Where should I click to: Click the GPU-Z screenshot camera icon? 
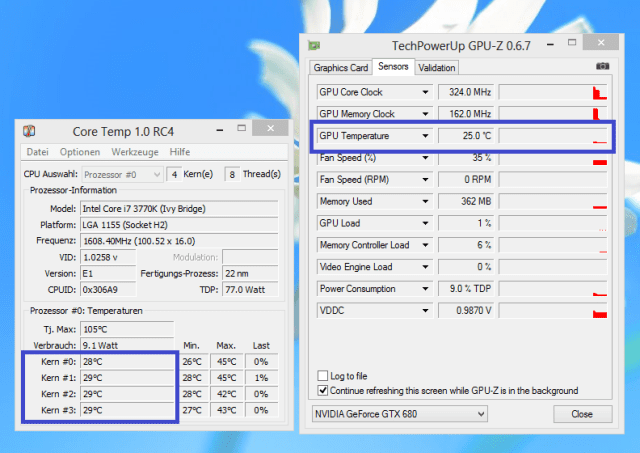point(602,66)
